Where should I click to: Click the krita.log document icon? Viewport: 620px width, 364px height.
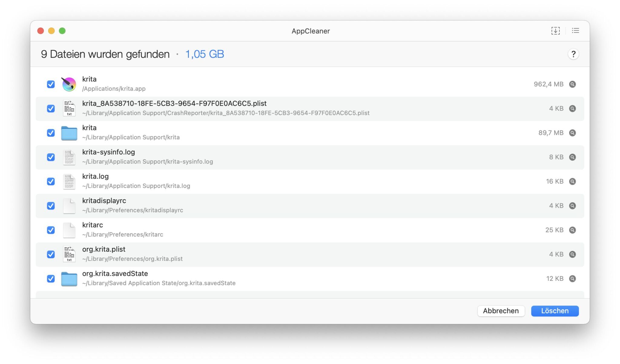click(x=69, y=181)
